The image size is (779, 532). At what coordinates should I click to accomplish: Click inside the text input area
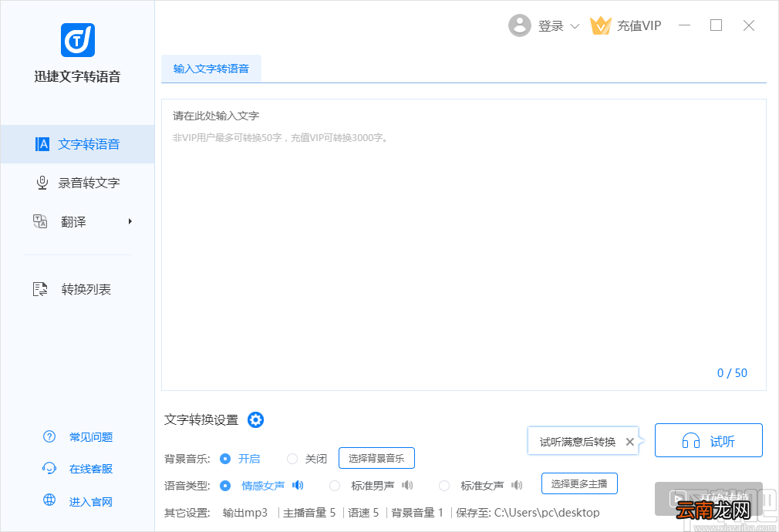[464, 244]
